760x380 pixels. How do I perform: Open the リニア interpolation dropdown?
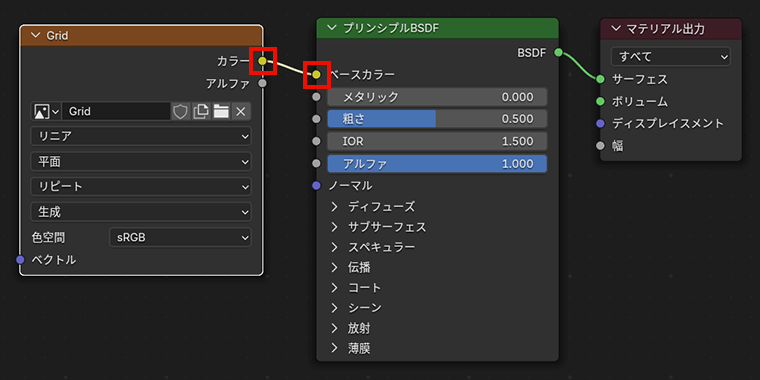click(x=141, y=137)
